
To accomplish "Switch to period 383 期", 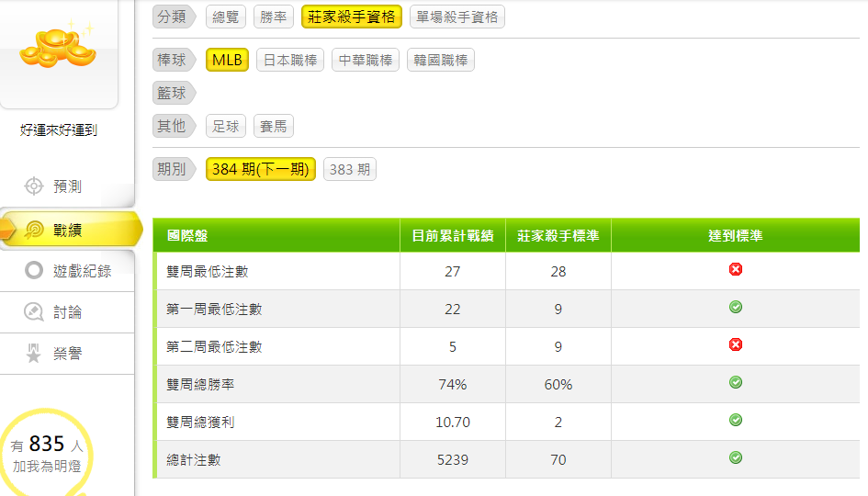I will tap(349, 169).
